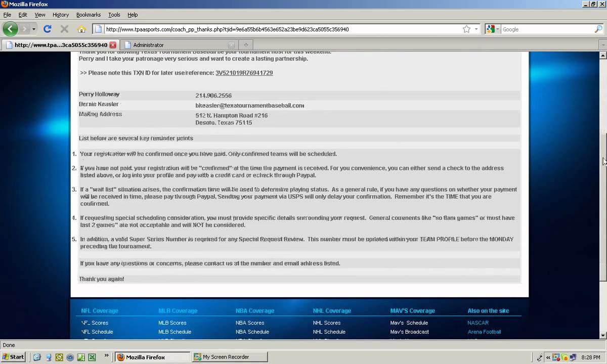Open the Windows Start menu
The height and width of the screenshot is (364, 607).
click(x=13, y=357)
